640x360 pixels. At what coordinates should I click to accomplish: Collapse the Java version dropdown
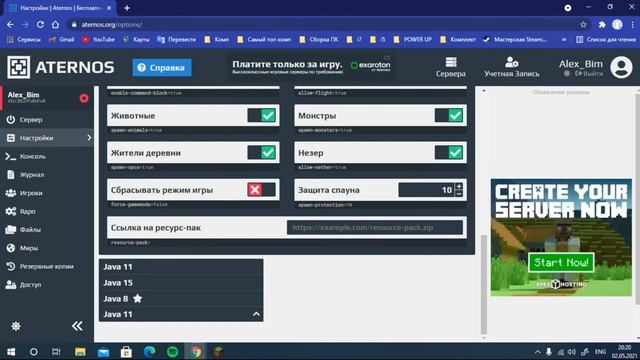click(256, 314)
